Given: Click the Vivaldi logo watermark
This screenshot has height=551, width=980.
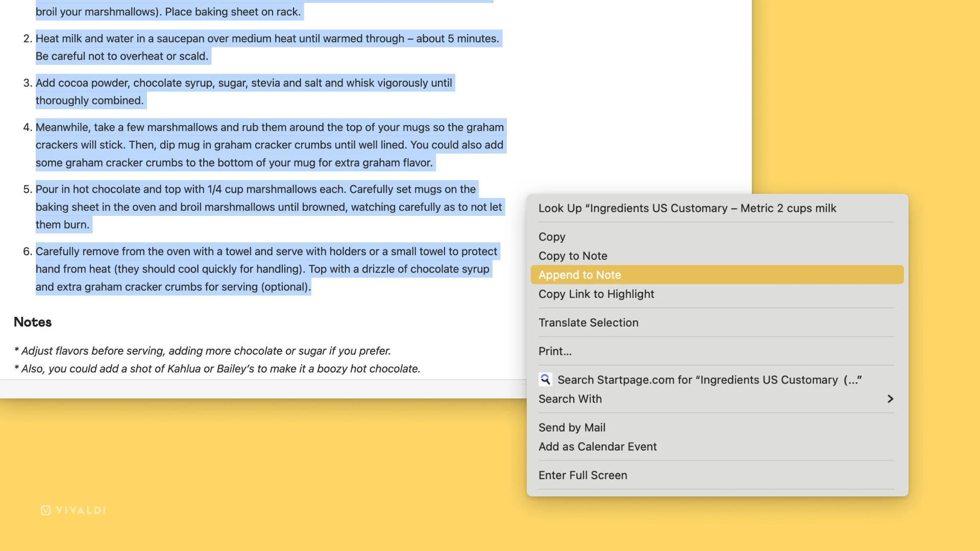Looking at the screenshot, I should (x=73, y=510).
